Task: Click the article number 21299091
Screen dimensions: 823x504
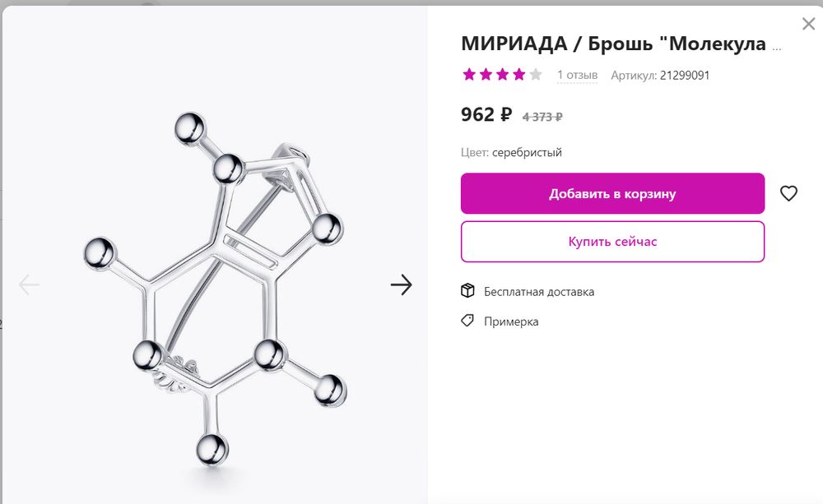Action: 685,74
